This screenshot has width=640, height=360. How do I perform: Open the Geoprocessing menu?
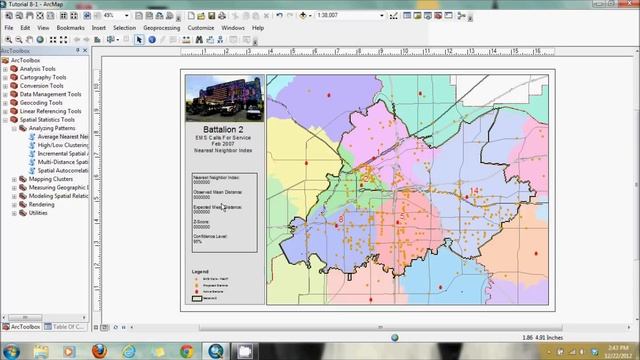(162, 28)
